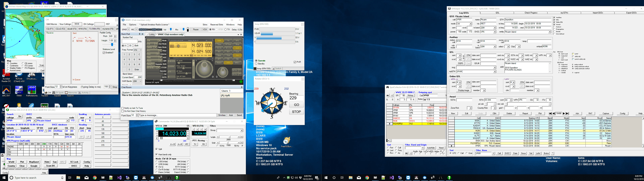Toggle the Split checkbox in Commander

click(x=156, y=149)
